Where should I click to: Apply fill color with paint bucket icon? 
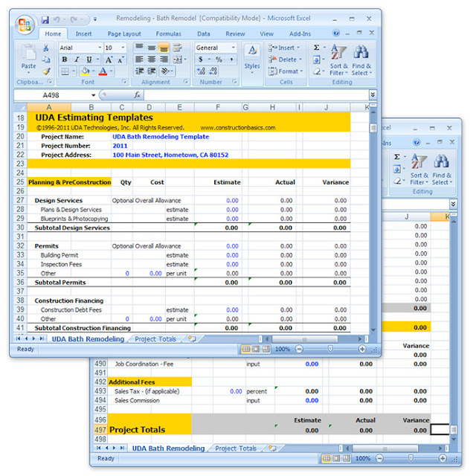pos(86,71)
